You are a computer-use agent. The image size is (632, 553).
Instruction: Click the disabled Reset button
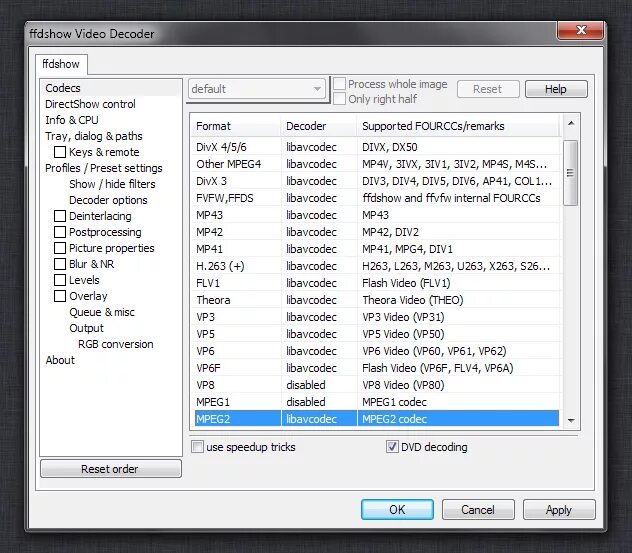[488, 89]
